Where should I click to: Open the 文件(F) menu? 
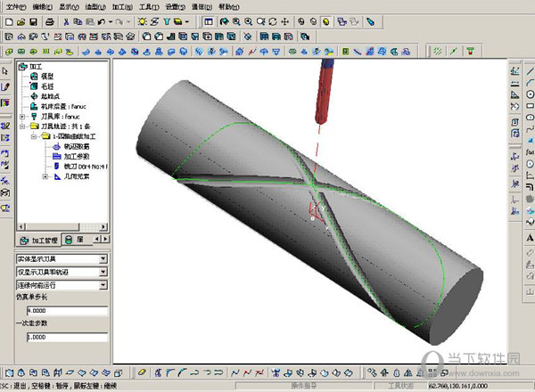tap(16, 6)
